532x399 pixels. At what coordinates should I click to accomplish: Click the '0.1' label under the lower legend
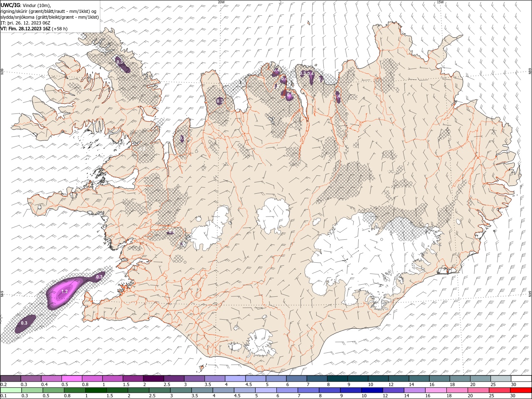3,396
